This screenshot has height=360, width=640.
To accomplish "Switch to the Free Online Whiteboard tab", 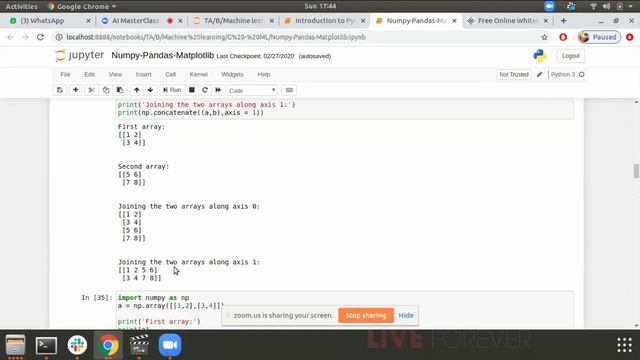I will 508,20.
